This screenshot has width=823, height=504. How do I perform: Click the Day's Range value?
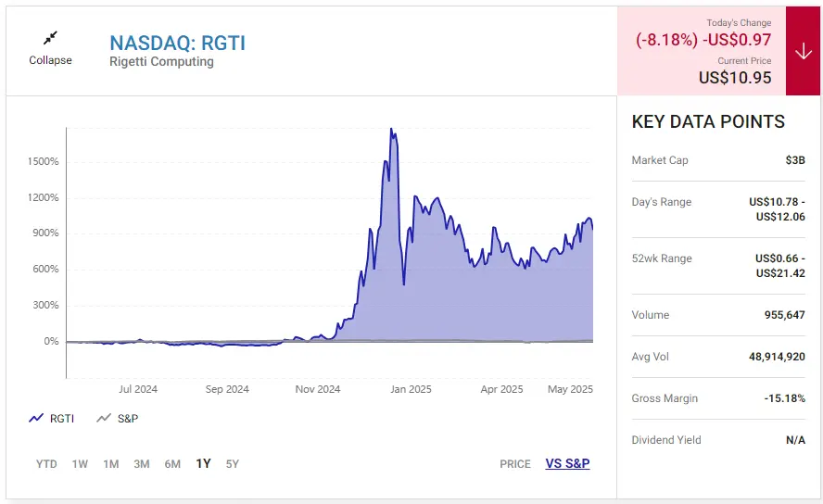click(x=777, y=209)
